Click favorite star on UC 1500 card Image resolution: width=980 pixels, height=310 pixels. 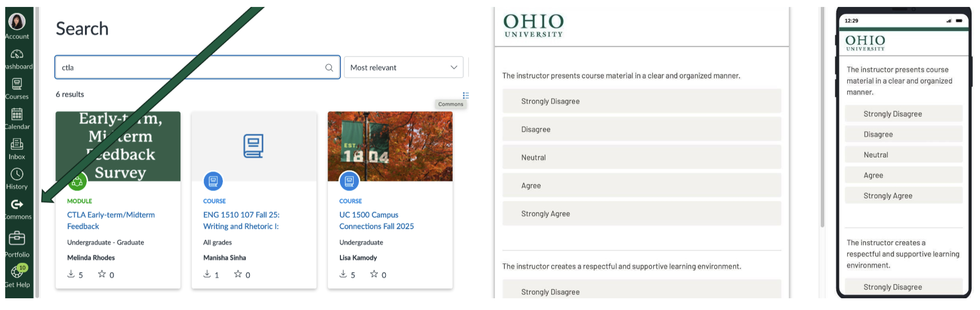coord(374,274)
